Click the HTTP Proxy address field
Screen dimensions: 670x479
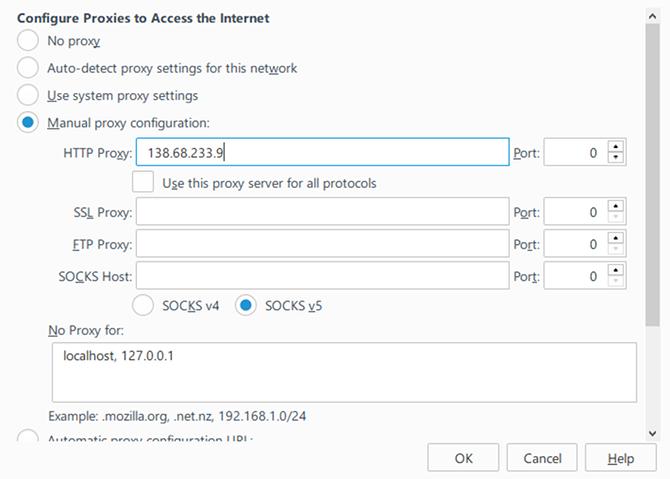322,153
